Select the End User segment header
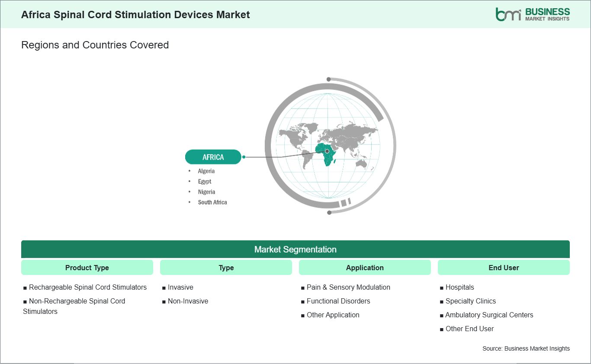Viewport: 591px width, 364px height. (x=504, y=268)
